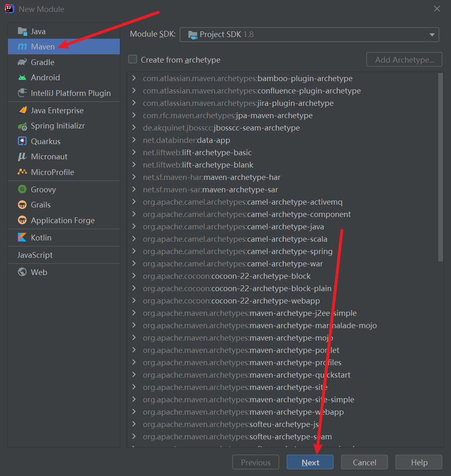The height and width of the screenshot is (476, 451).
Task: Choose the Gradle elephant icon
Action: click(22, 62)
